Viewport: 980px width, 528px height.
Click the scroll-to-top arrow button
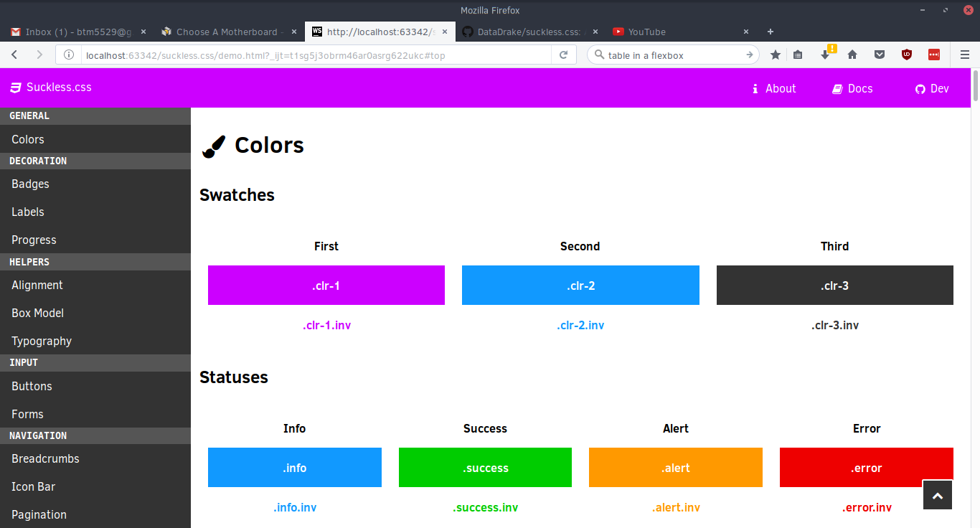(938, 495)
